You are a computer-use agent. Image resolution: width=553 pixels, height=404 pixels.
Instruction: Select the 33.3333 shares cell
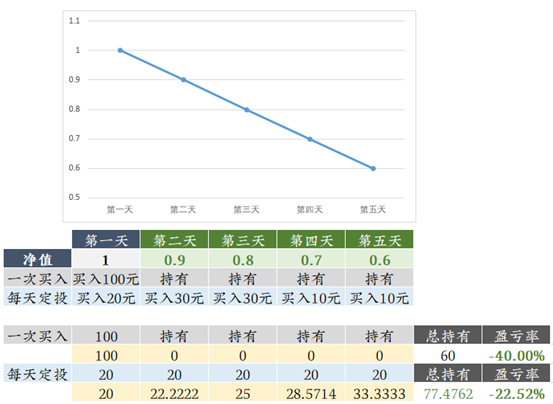379,392
